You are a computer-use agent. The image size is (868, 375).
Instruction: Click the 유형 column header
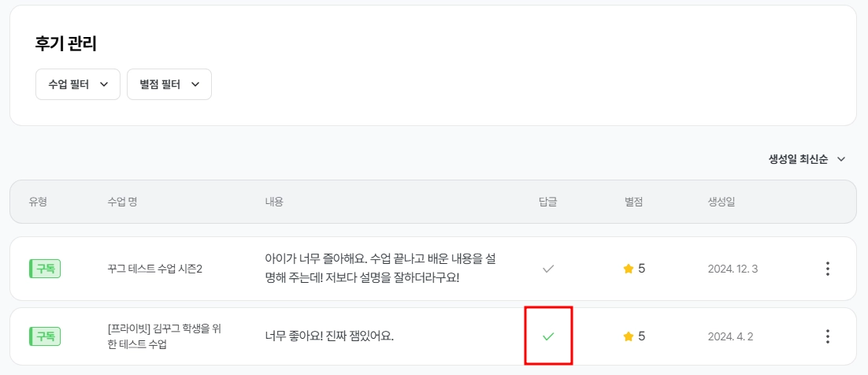pyautogui.click(x=38, y=202)
